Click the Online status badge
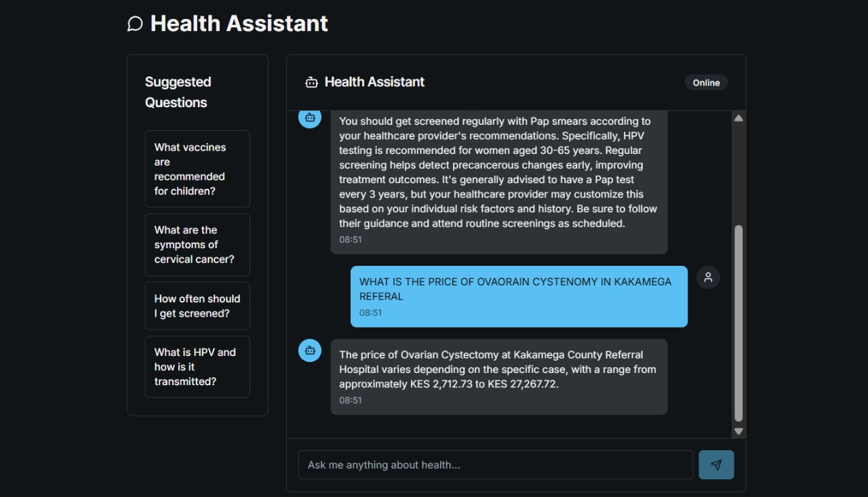This screenshot has width=868, height=497. tap(706, 83)
